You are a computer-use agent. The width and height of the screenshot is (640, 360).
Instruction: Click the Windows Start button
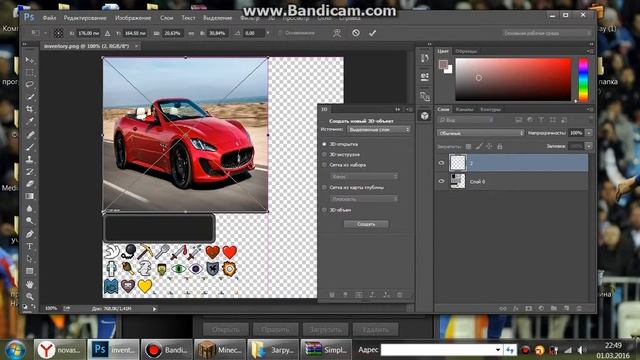15,350
